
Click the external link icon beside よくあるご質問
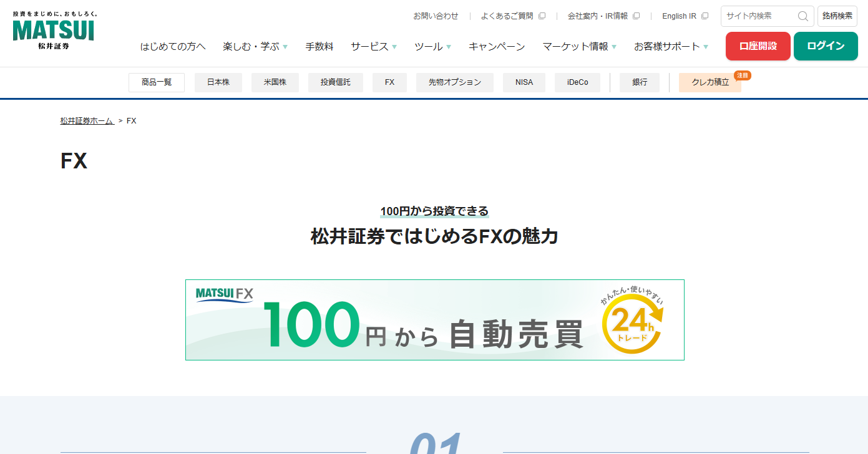(542, 16)
